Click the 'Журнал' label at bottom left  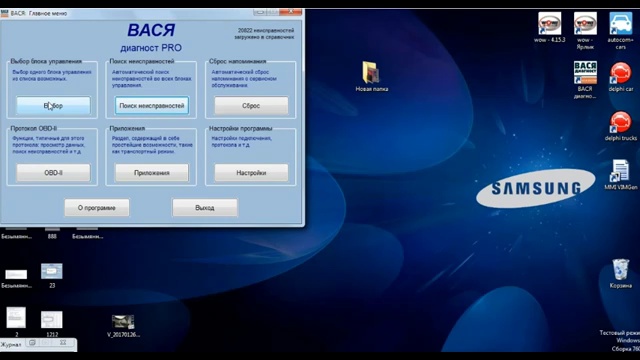(11, 345)
